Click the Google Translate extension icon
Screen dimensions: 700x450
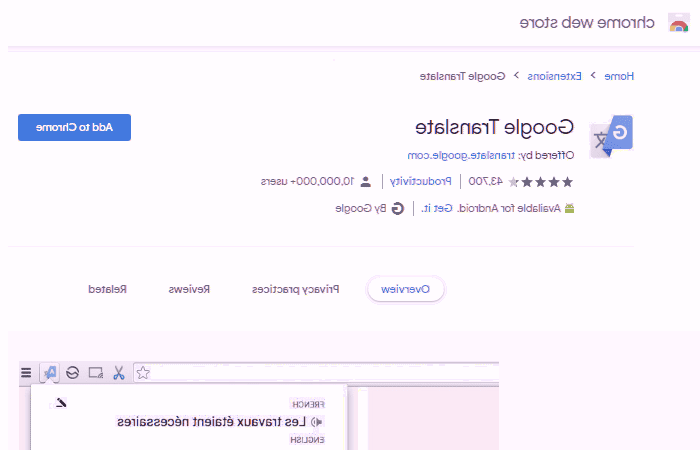point(610,137)
